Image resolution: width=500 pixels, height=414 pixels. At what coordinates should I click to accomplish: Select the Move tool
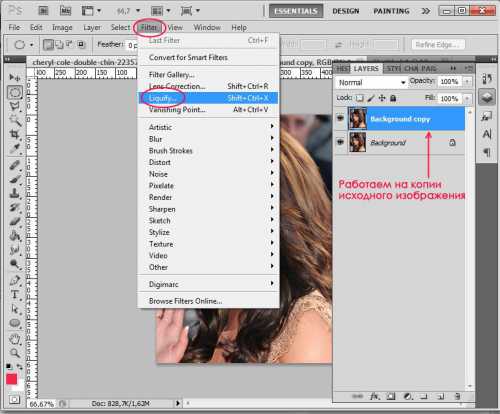click(15, 77)
